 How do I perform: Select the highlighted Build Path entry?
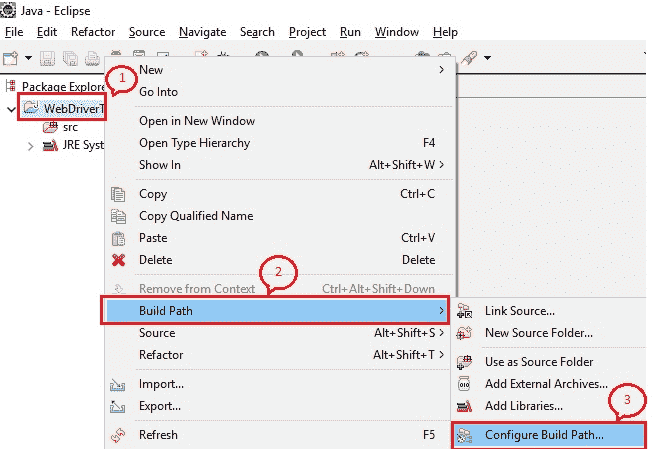point(275,311)
